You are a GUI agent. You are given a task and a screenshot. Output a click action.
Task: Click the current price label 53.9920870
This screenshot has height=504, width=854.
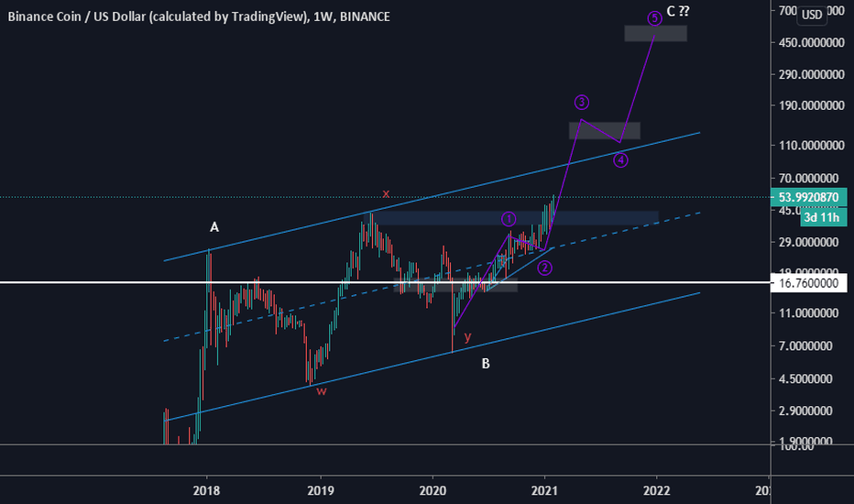[x=809, y=197]
